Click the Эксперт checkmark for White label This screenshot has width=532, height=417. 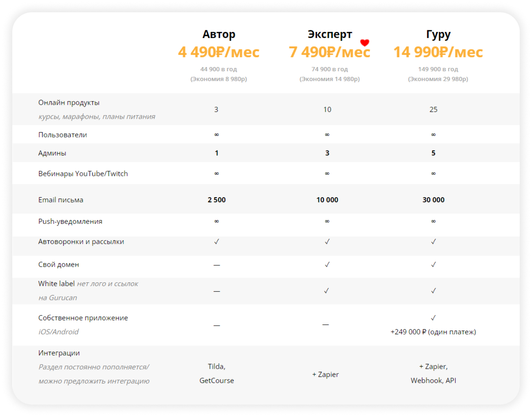point(326,291)
